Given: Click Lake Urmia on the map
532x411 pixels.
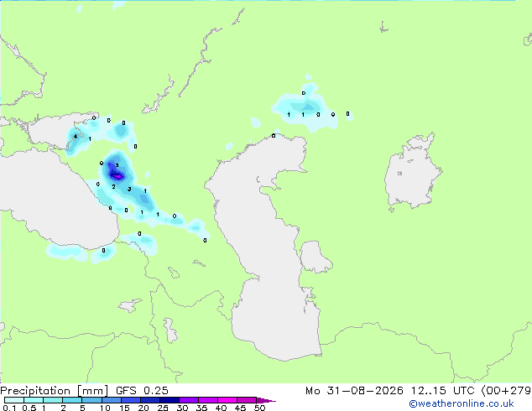Looking at the screenshot, I should tap(170, 330).
